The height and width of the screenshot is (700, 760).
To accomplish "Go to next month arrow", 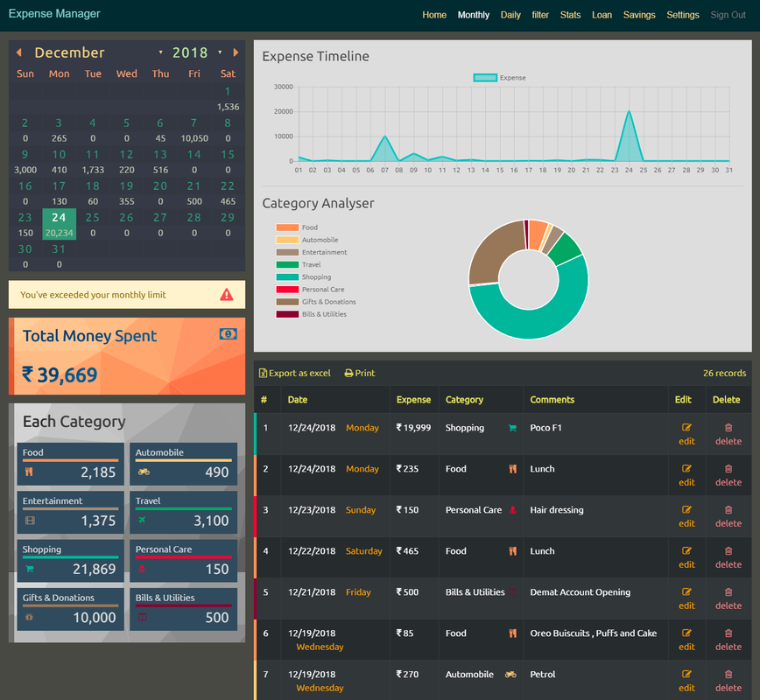I will point(236,52).
